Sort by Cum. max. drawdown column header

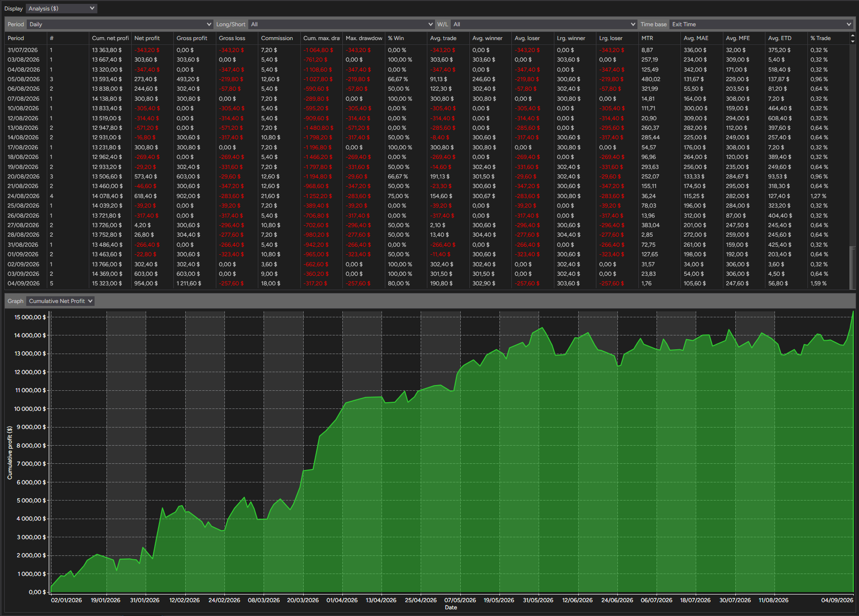click(x=321, y=38)
